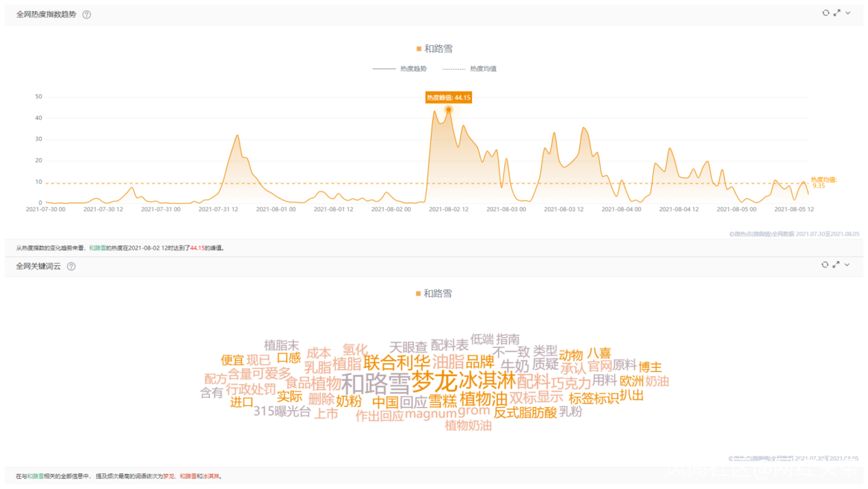Toggle 和路雪 legend in trend chart
Screen dimensions: 868x489
click(434, 49)
